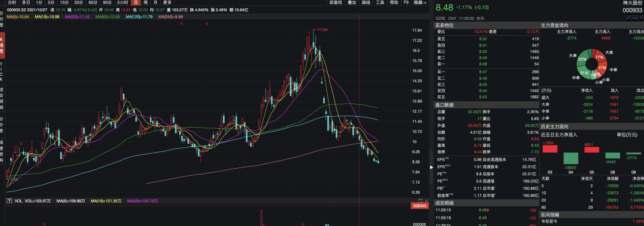Screen dimensions: 644x226
Task: Open the 帮助 help menu
Action: pyautogui.click(x=394, y=2)
